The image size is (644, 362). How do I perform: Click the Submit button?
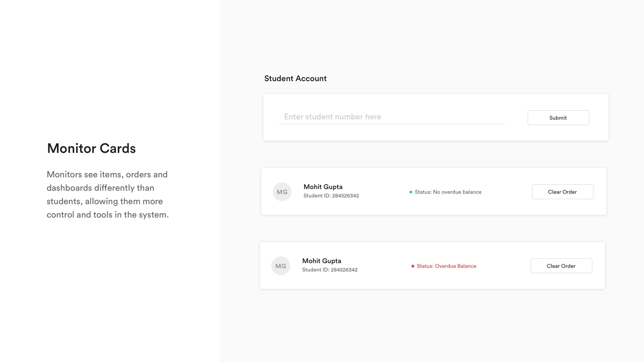tap(558, 118)
